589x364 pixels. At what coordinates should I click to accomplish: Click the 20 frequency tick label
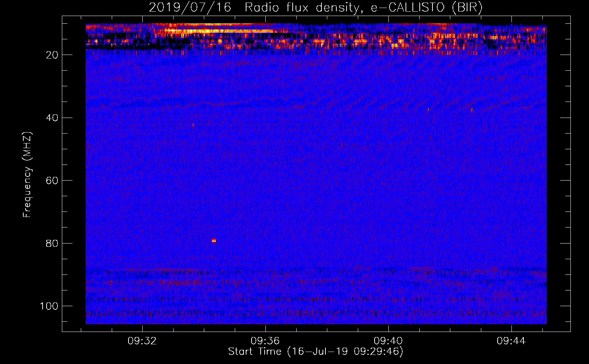click(x=52, y=55)
